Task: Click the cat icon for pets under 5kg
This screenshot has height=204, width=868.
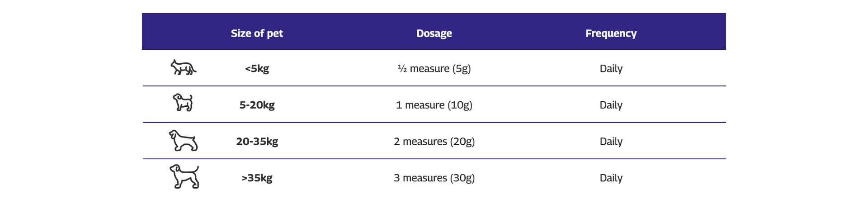Action: [x=183, y=68]
